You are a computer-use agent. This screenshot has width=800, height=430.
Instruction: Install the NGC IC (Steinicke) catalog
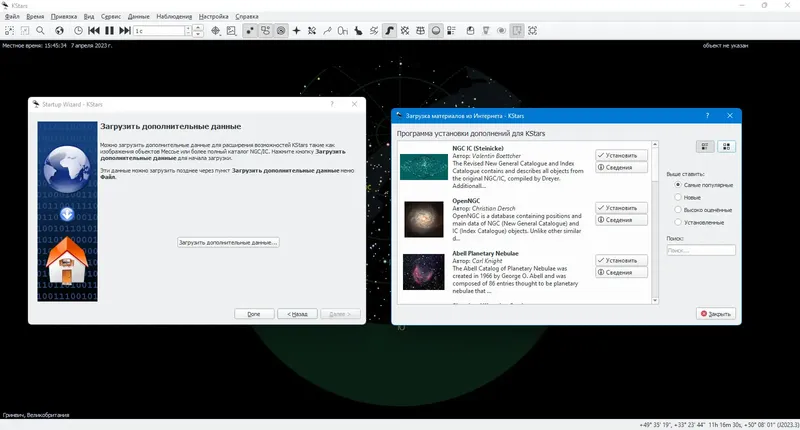click(x=621, y=155)
